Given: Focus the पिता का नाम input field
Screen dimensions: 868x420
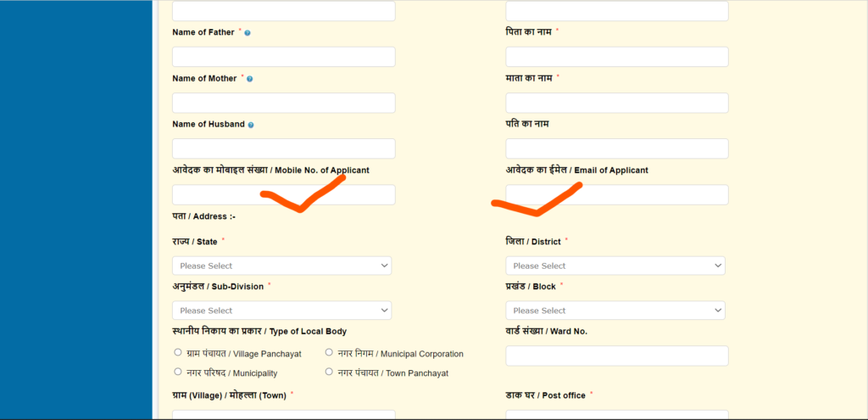Looking at the screenshot, I should 617,57.
